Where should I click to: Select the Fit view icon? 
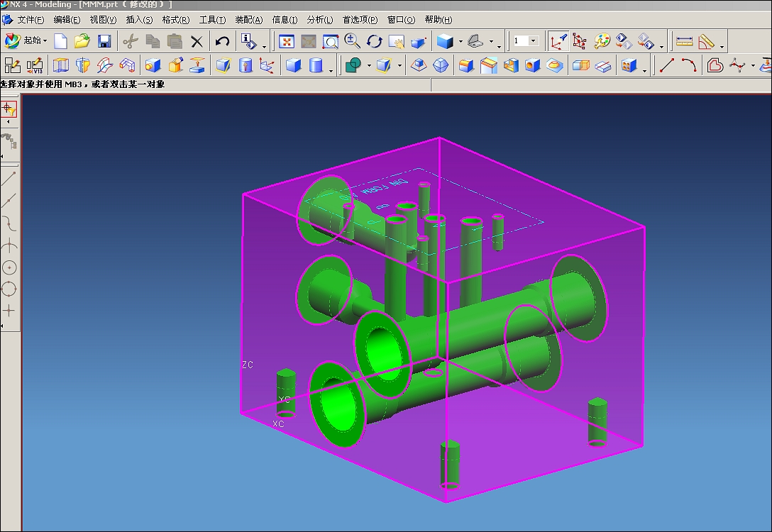coord(287,41)
